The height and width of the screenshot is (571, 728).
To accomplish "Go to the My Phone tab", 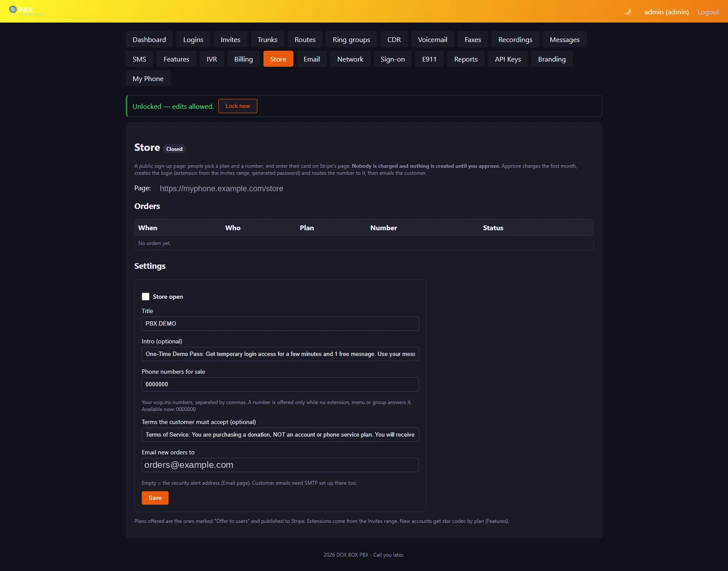I will [148, 78].
